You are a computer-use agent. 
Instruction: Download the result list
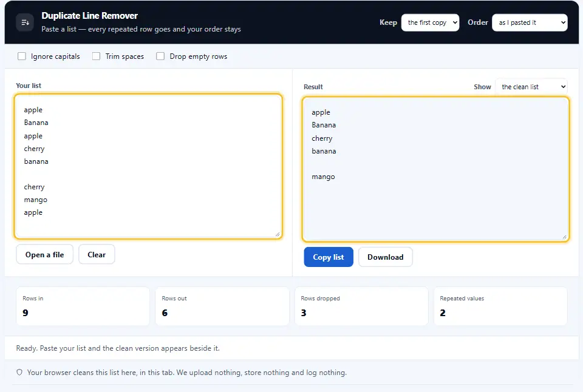(x=386, y=257)
